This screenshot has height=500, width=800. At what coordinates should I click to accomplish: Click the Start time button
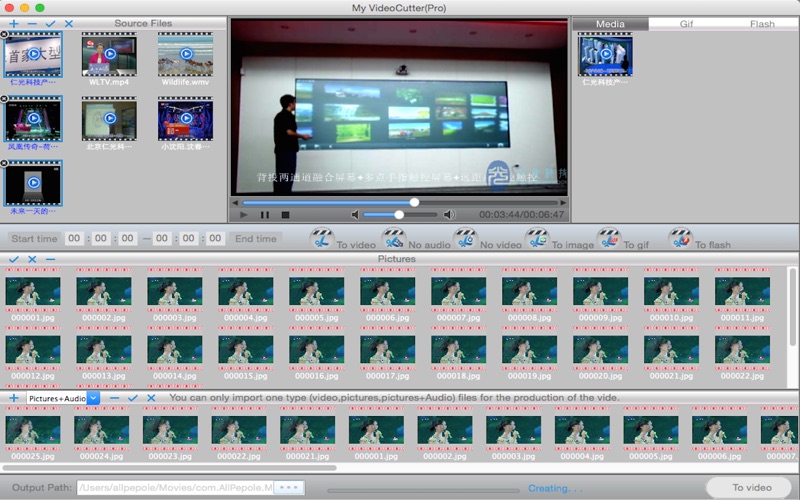[34, 239]
